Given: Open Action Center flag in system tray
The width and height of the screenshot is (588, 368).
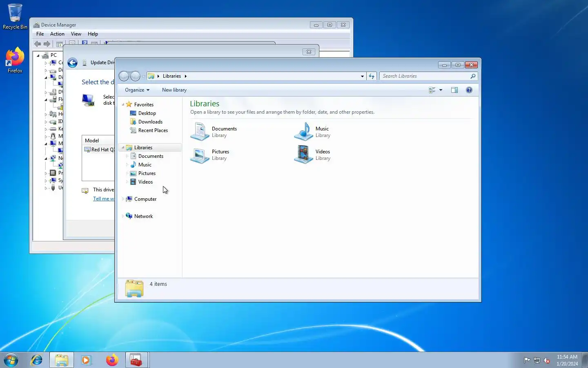Looking at the screenshot, I should coord(527,360).
